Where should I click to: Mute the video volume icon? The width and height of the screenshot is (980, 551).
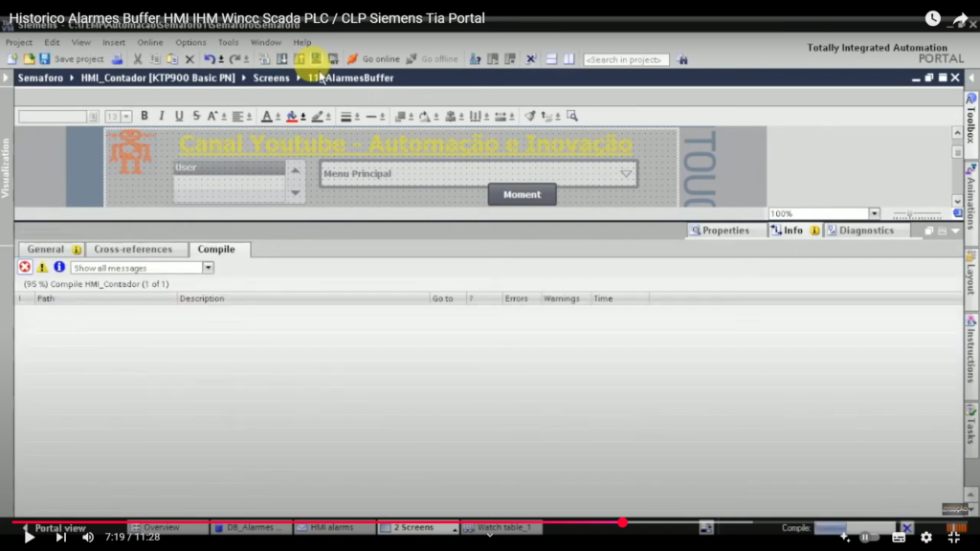click(88, 538)
